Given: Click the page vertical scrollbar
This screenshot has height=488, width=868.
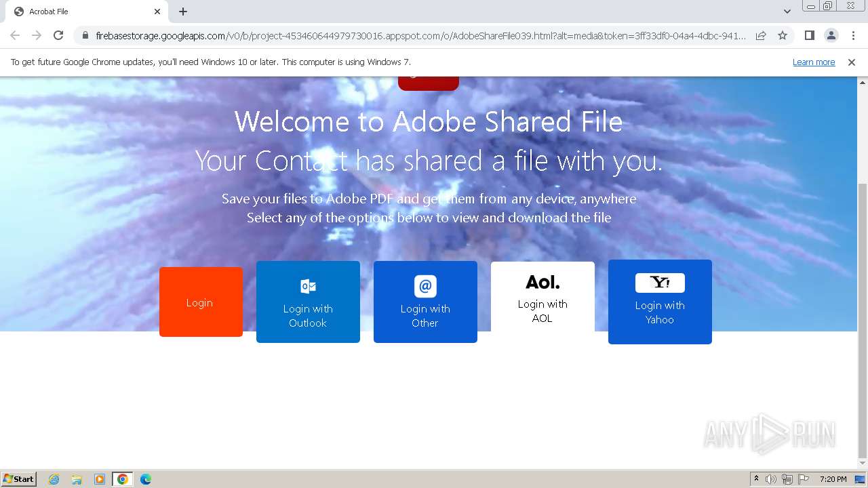Looking at the screenshot, I should [863, 321].
